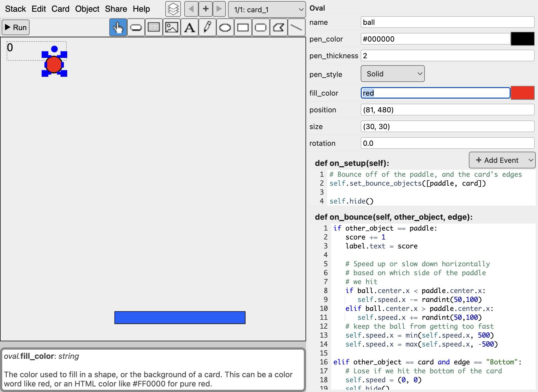Select the Pen drawing tool
This screenshot has width=538, height=392.
click(x=207, y=27)
